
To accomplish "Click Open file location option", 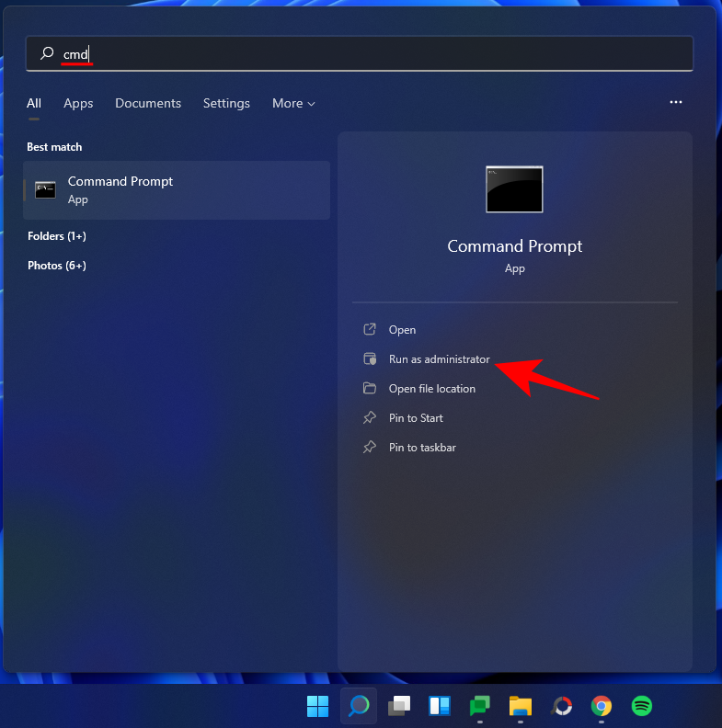I will pos(431,389).
